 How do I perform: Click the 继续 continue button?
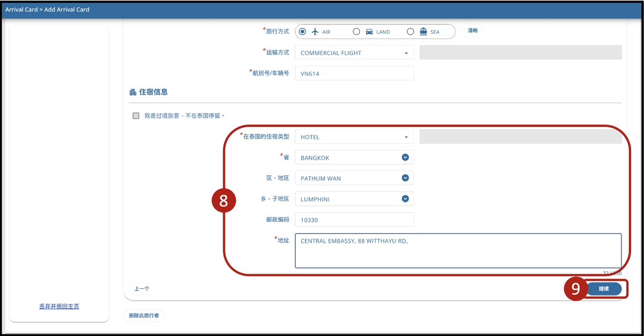tap(604, 289)
